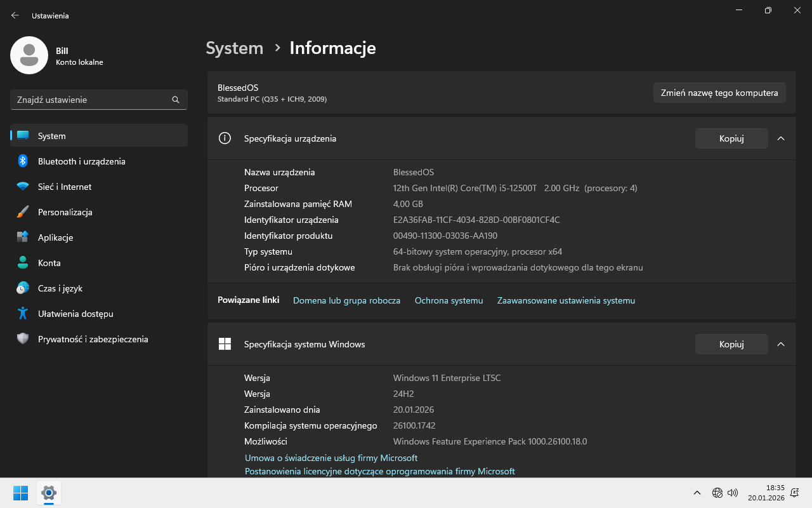This screenshot has height=508, width=812.
Task: Copy device specifications with Kopiuj
Action: click(x=731, y=138)
